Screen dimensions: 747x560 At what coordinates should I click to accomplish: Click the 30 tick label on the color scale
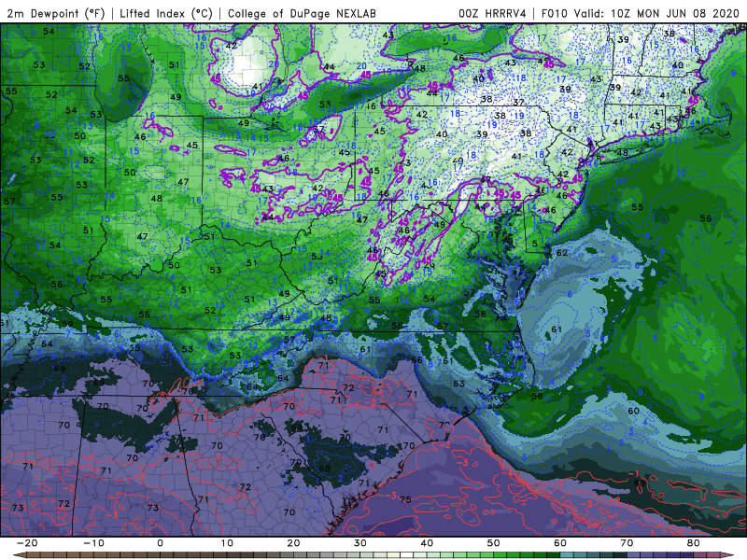pos(360,543)
